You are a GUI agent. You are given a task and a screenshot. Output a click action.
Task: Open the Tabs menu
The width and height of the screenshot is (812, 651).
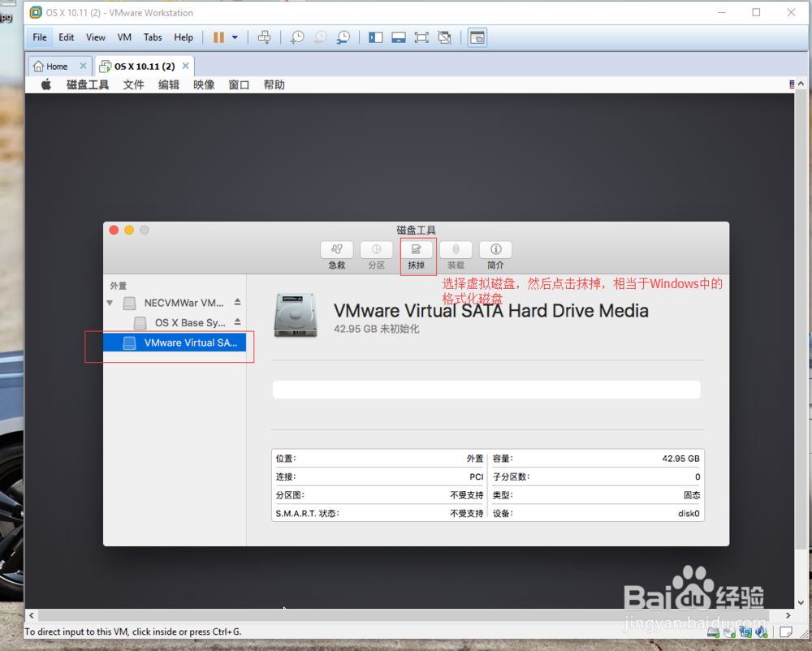[153, 37]
